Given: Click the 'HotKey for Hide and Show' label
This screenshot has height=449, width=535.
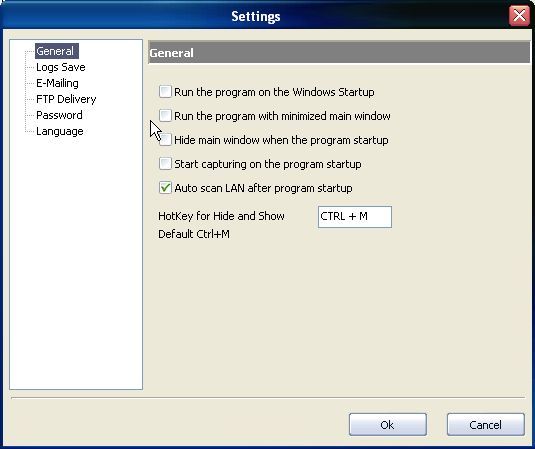Looking at the screenshot, I should pos(221,216).
